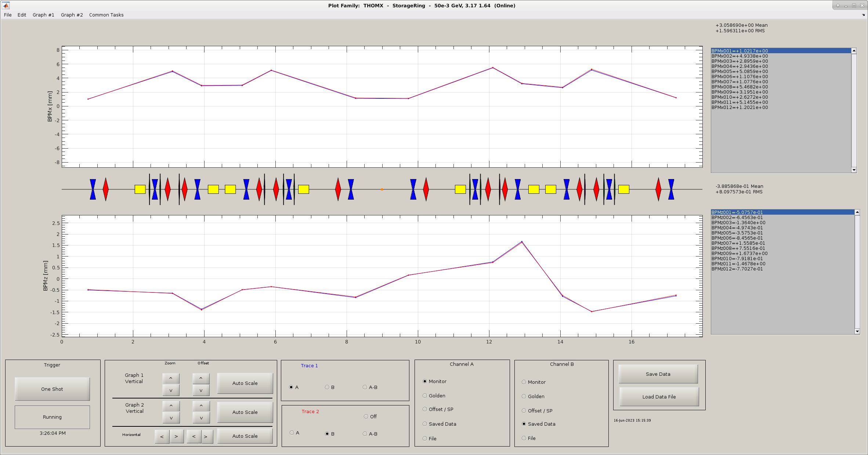868x455 pixels.
Task: Turn Trace 2 Off
Action: coord(366,416)
